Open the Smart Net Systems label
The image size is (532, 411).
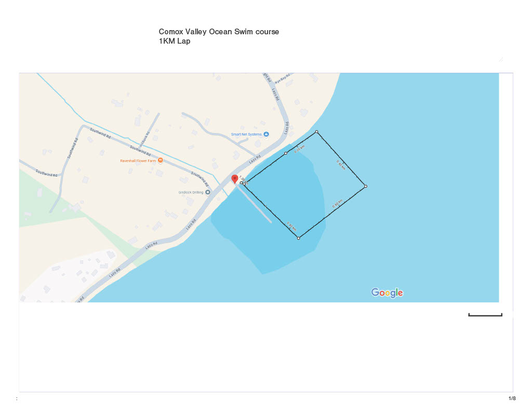(x=246, y=135)
